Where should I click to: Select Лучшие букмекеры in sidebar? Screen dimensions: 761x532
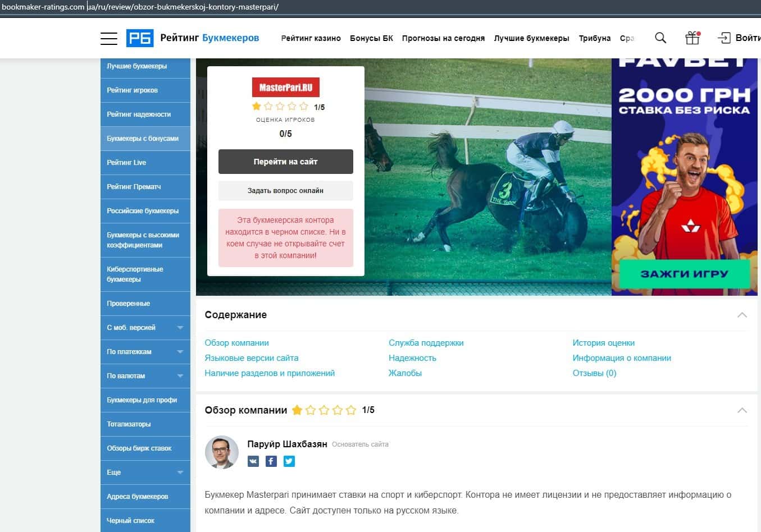(x=145, y=66)
